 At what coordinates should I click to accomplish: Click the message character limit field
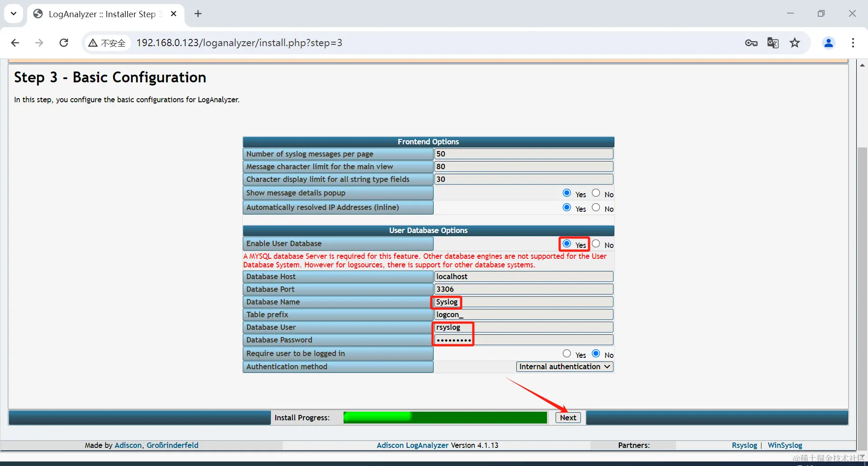[x=524, y=166]
